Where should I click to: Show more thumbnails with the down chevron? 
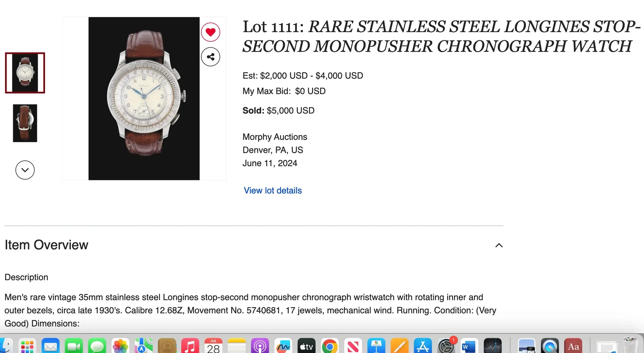tap(25, 170)
